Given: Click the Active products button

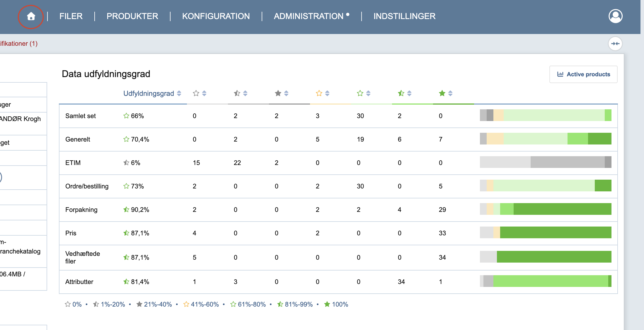Looking at the screenshot, I should click(x=583, y=74).
